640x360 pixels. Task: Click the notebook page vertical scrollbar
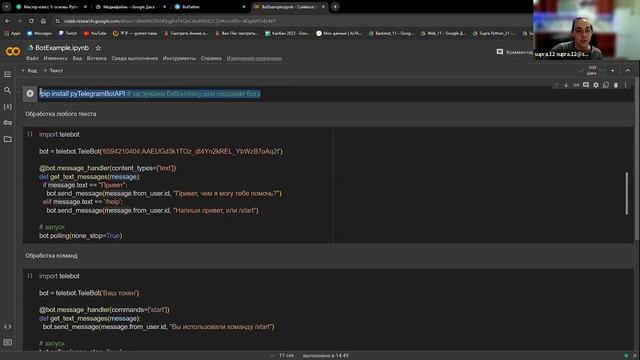637,159
